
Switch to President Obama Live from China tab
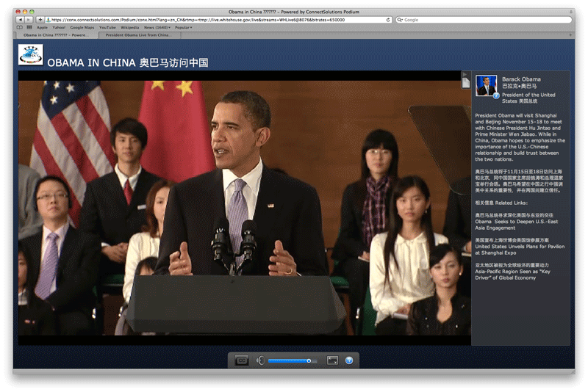coord(138,35)
